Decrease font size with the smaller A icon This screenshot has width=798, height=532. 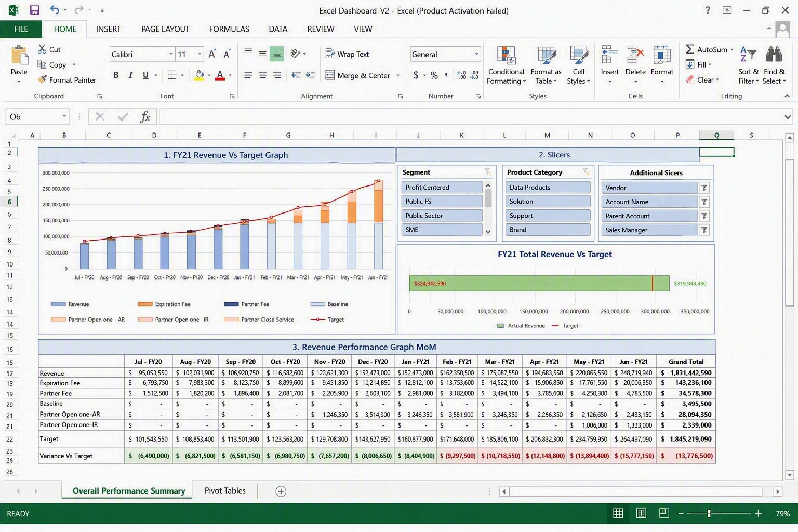coord(227,54)
